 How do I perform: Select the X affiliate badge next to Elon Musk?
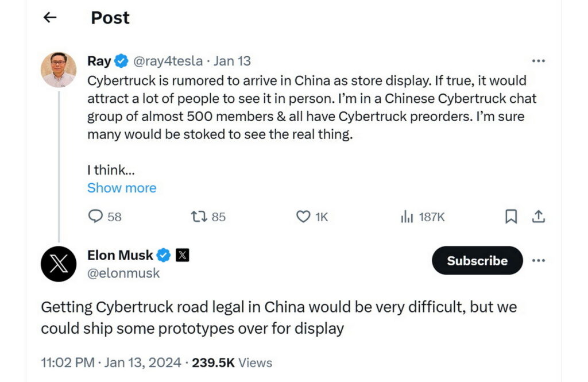point(181,254)
